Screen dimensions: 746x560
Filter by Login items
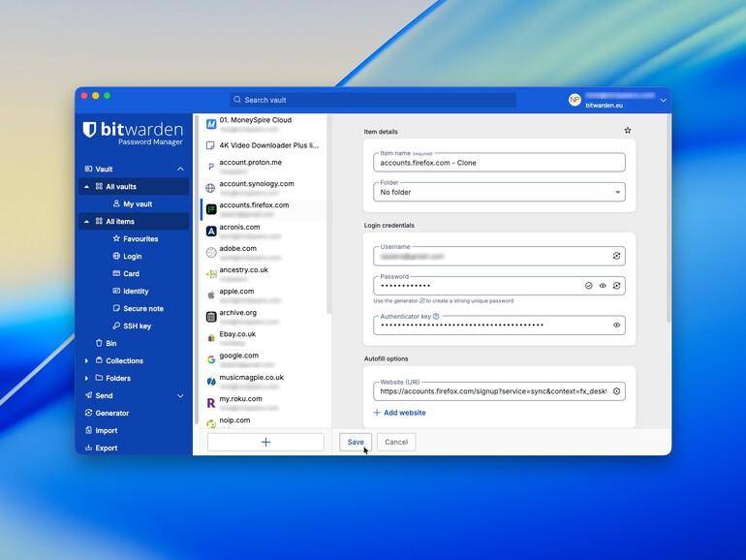[134, 257]
